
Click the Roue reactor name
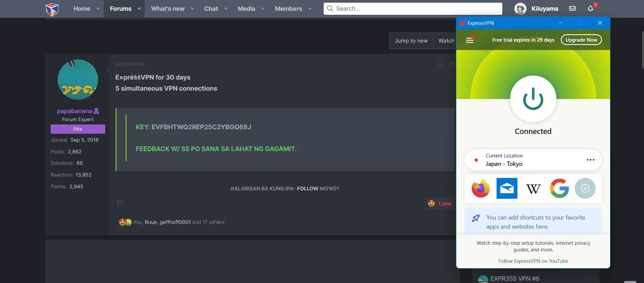(x=151, y=222)
